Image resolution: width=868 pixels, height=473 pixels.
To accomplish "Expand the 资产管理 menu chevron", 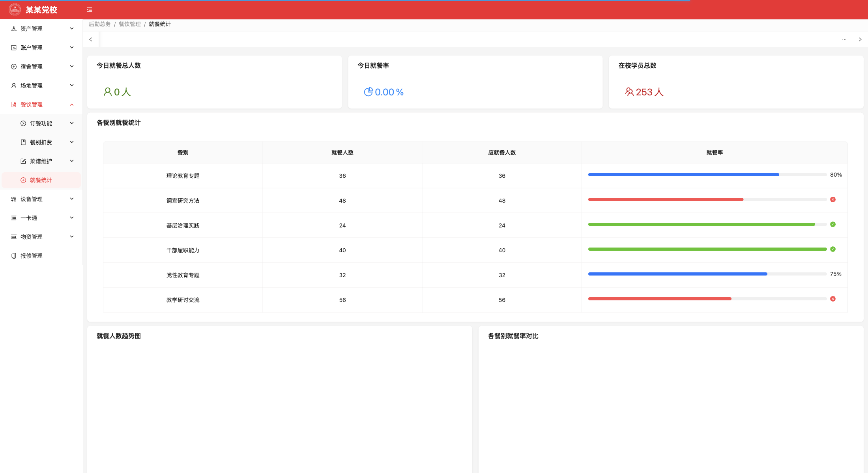I will tap(72, 28).
